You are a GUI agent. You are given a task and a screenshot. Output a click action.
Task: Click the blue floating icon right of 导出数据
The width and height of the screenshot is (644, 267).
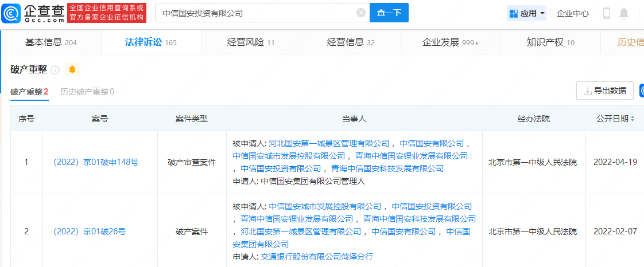coord(642,91)
